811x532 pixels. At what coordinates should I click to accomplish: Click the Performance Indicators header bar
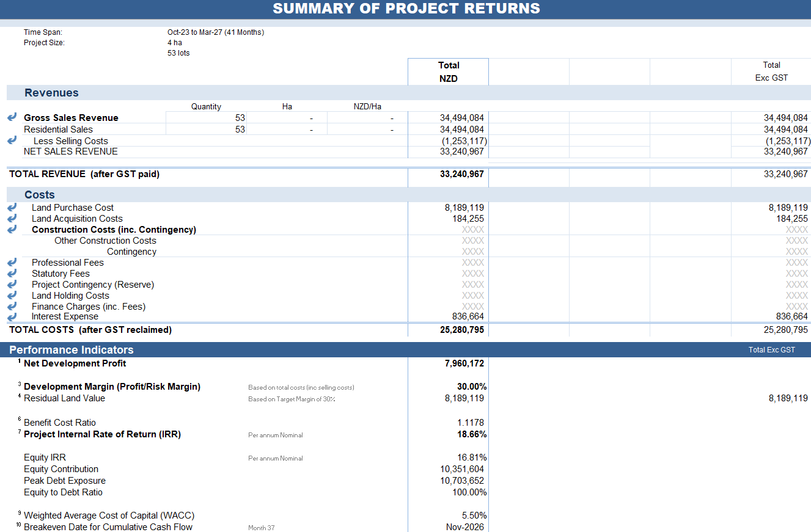pos(405,350)
